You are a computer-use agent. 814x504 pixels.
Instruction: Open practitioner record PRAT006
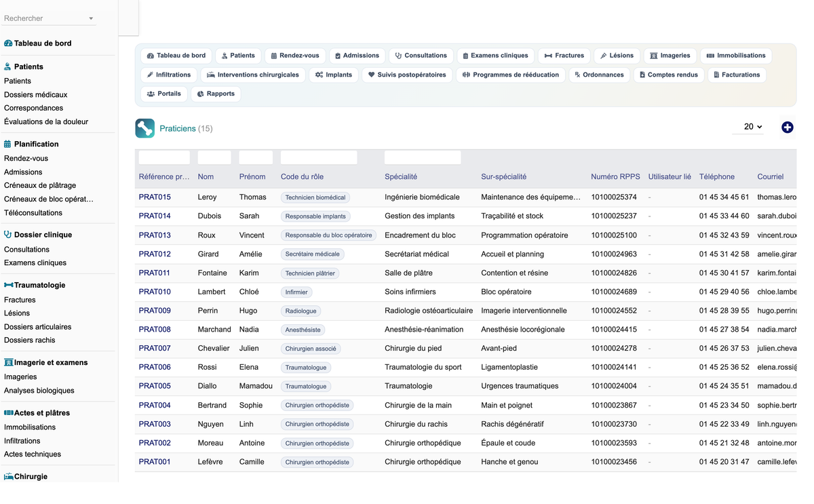pyautogui.click(x=155, y=367)
